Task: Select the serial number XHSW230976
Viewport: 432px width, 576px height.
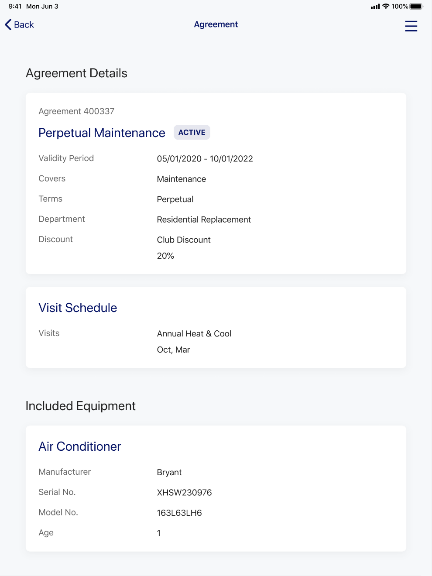Action: coord(184,492)
